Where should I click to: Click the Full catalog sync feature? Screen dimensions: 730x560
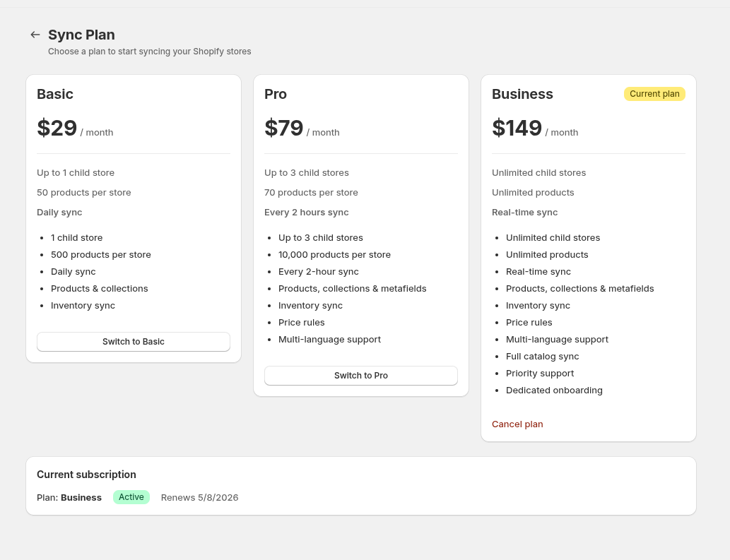[542, 357]
